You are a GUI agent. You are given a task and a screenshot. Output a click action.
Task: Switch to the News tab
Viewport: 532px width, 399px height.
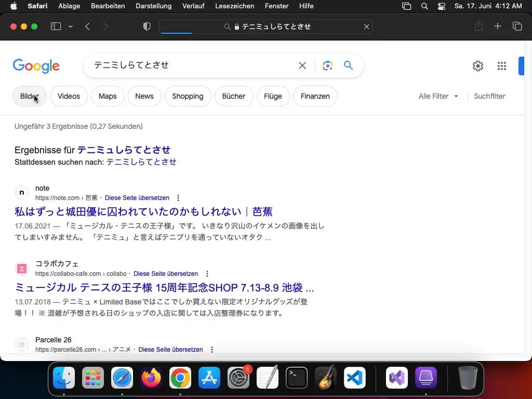[144, 96]
